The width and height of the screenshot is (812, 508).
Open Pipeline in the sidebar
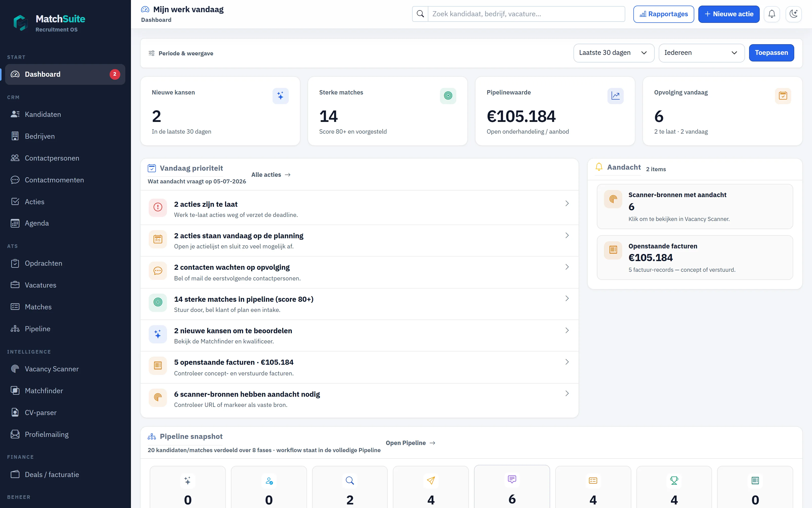click(x=65, y=329)
